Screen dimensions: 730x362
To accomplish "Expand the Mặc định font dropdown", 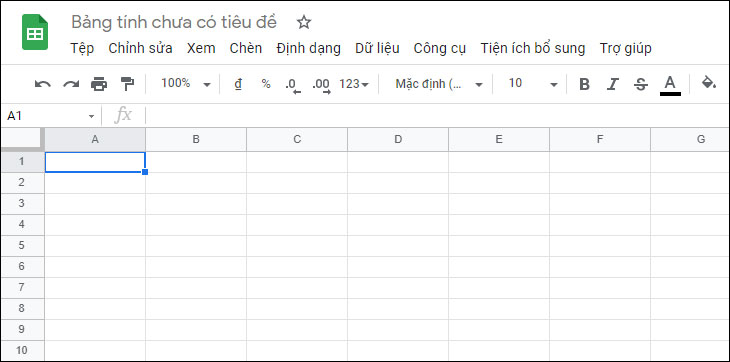I will click(x=439, y=84).
